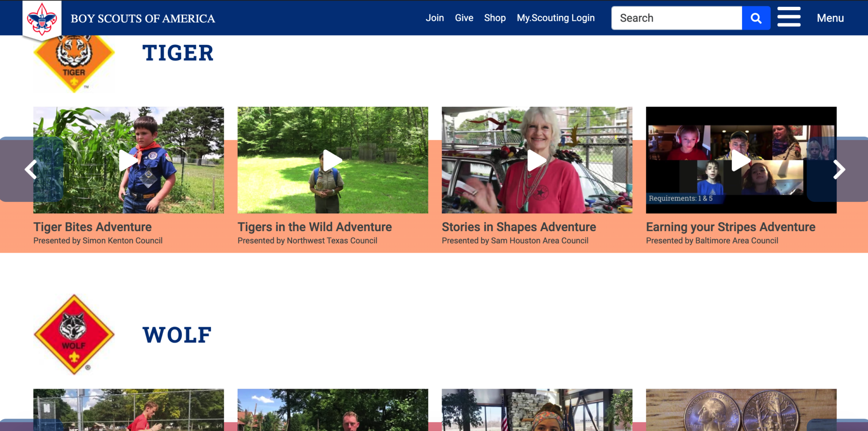This screenshot has height=431, width=868.
Task: Open My.Scouting Login
Action: (556, 18)
